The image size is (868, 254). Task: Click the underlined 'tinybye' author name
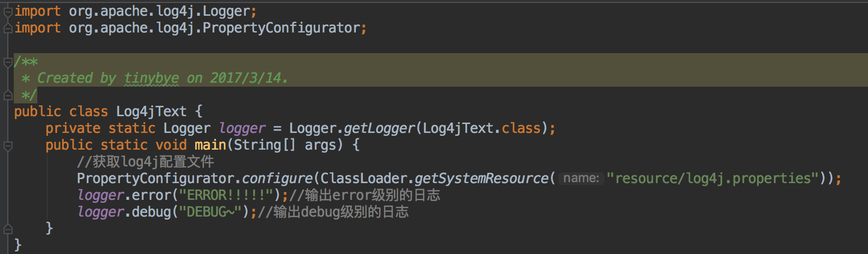151,78
